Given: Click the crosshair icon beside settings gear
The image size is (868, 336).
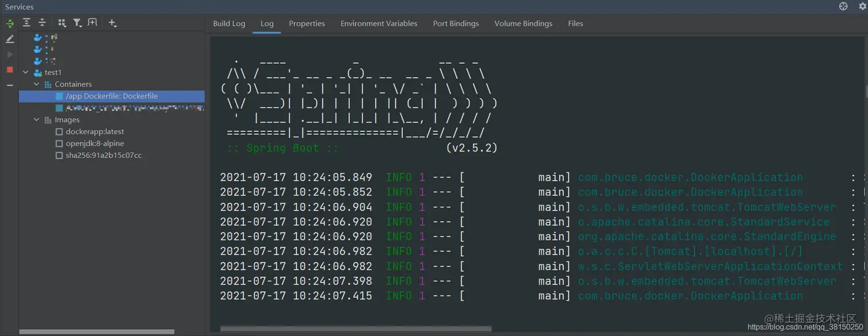Looking at the screenshot, I should tap(843, 6).
